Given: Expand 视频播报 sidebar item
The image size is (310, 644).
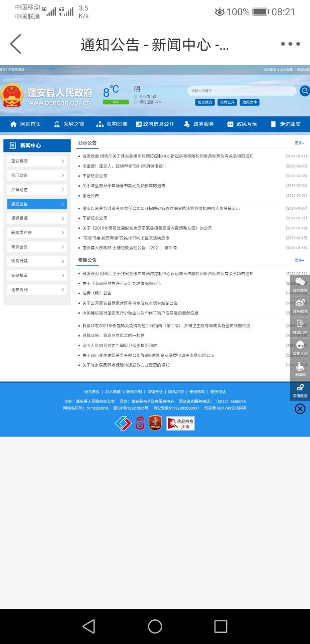Looking at the screenshot, I should point(37,218).
